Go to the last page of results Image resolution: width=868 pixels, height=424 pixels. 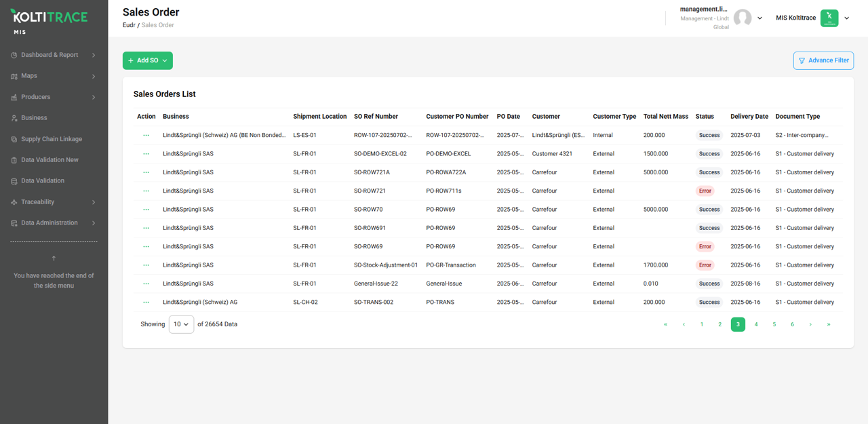(x=828, y=324)
